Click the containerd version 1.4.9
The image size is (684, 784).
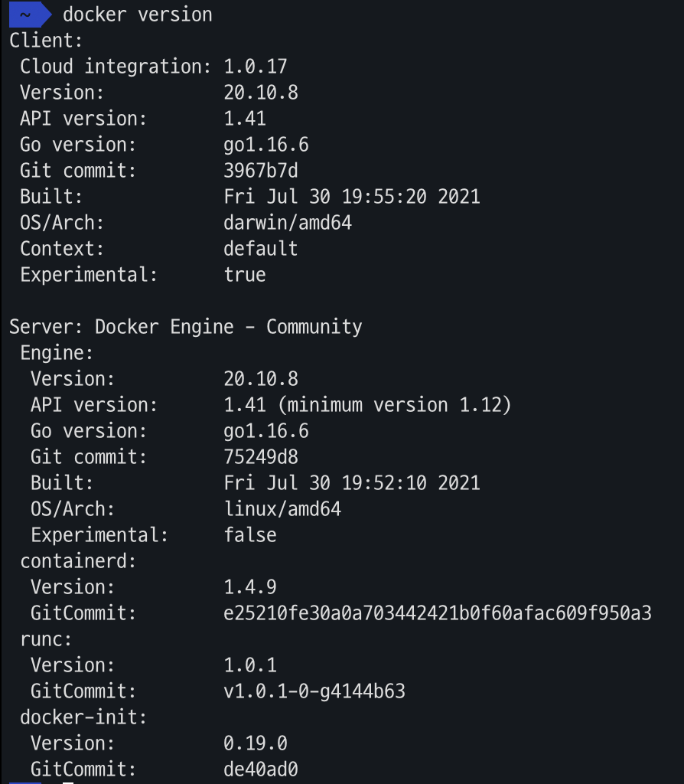click(250, 587)
